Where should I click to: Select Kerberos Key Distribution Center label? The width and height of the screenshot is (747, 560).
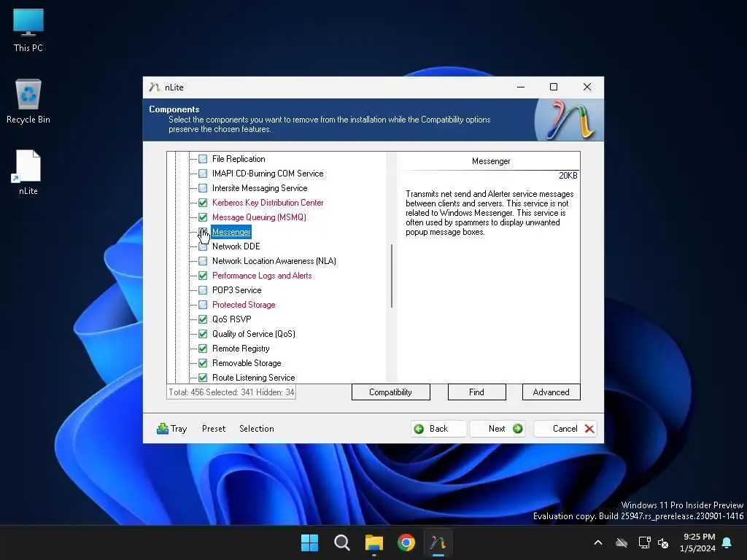click(x=268, y=203)
